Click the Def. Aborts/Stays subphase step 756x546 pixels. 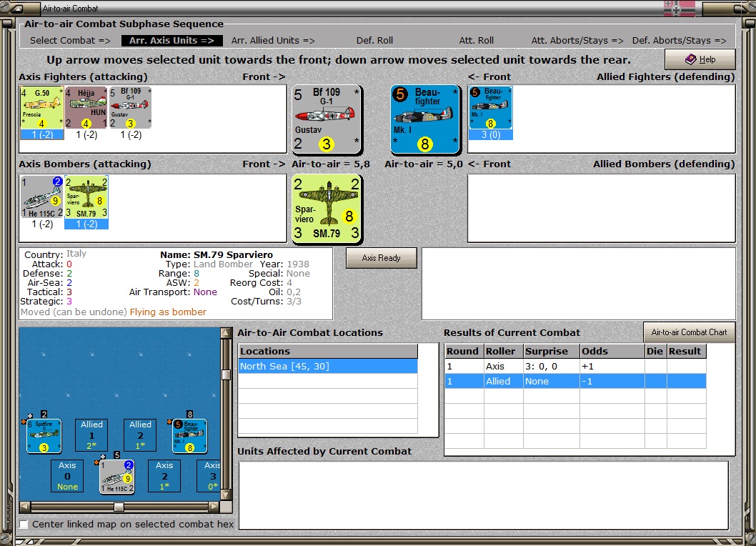click(x=679, y=41)
